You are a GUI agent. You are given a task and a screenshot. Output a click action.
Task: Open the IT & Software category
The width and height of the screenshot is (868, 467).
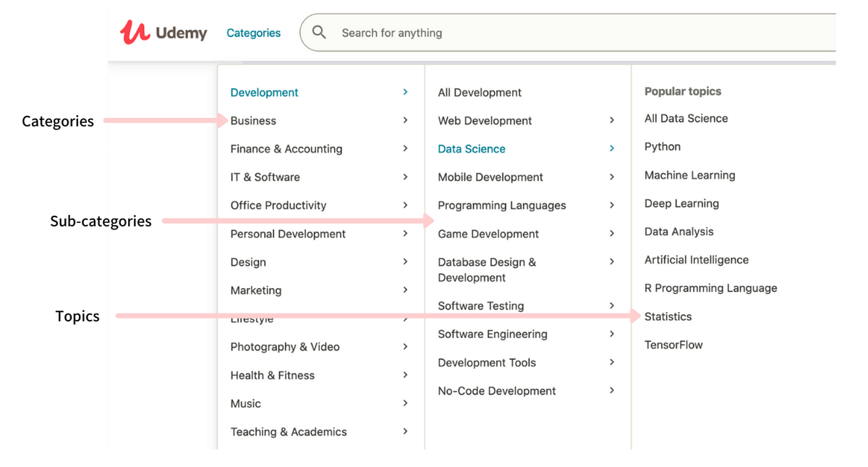pos(265,177)
